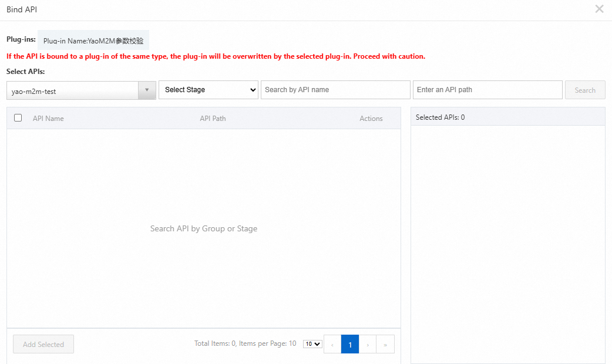The height and width of the screenshot is (364, 612).
Task: Open the items per page dropdown
Action: [x=312, y=344]
